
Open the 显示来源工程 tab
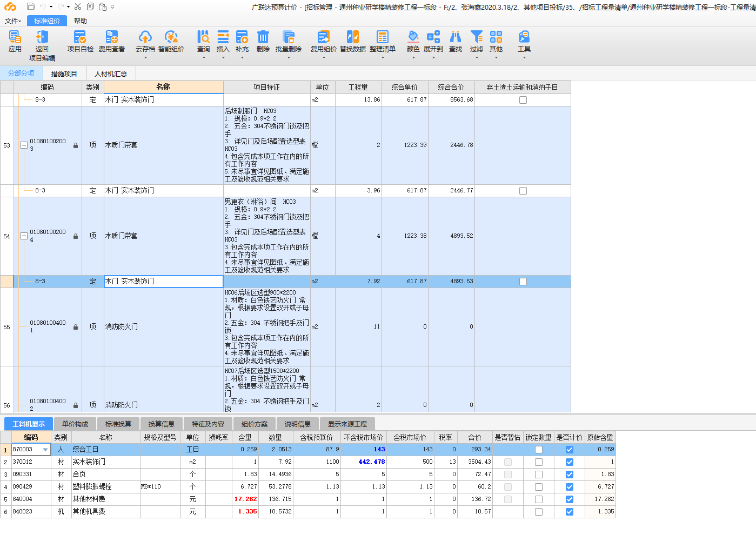347,424
